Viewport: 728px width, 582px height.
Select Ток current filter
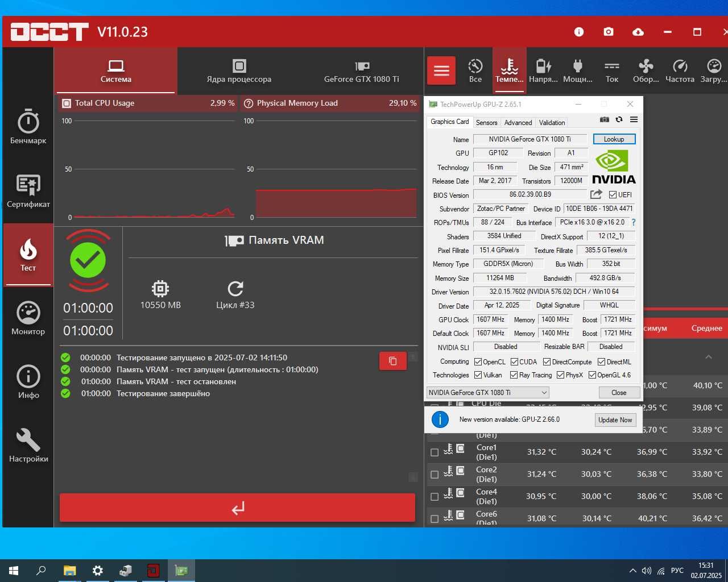click(612, 70)
